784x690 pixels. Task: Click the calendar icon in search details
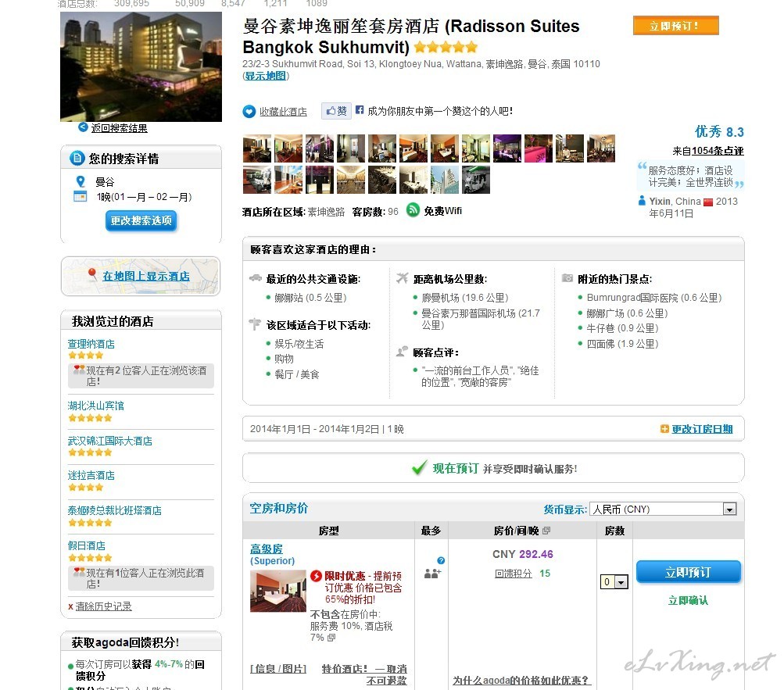[x=80, y=196]
